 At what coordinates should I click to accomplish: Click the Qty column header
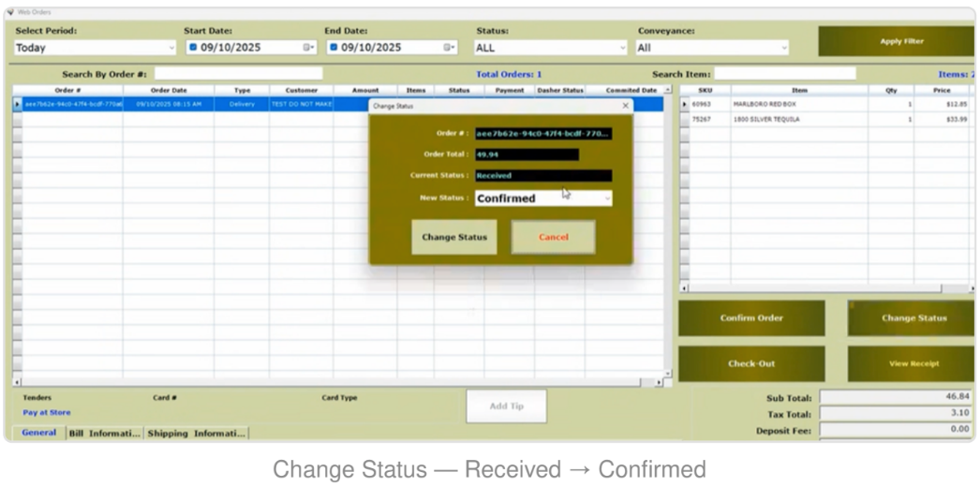(x=891, y=91)
